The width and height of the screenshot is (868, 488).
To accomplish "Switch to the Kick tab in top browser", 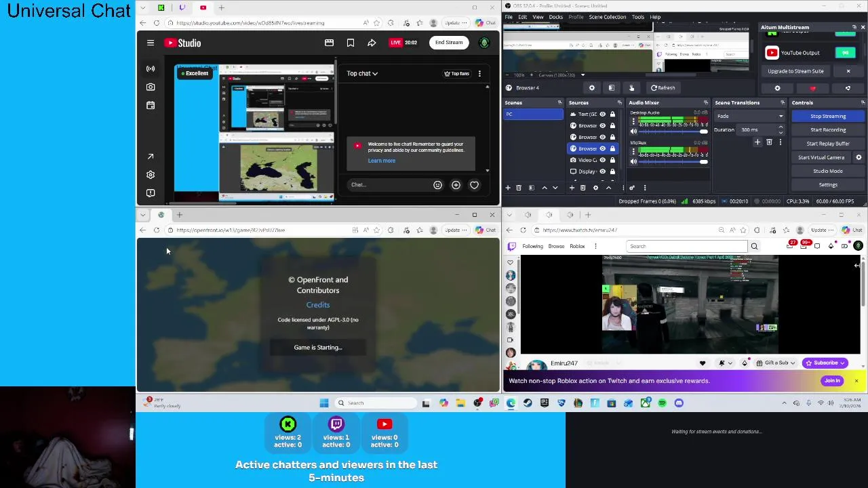I will (161, 7).
